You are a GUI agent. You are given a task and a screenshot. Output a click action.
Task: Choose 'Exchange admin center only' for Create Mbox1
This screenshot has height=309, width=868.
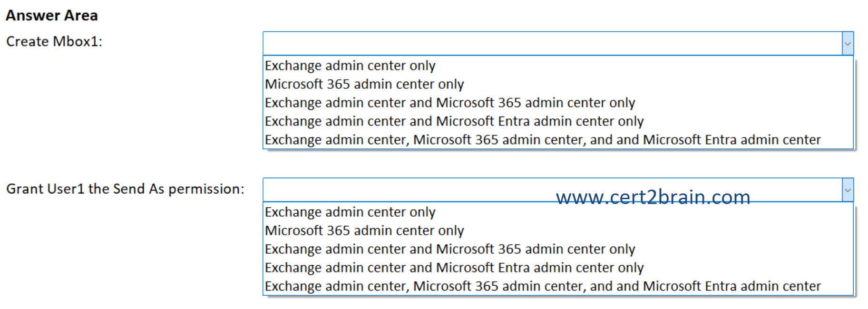pyautogui.click(x=350, y=66)
